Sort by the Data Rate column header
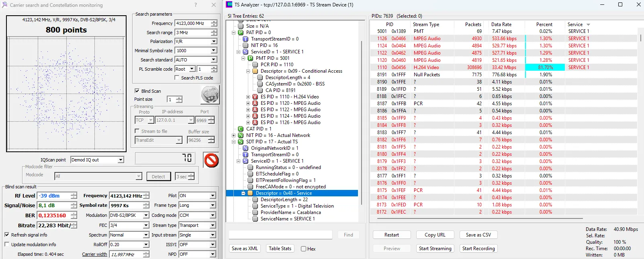 pos(501,24)
